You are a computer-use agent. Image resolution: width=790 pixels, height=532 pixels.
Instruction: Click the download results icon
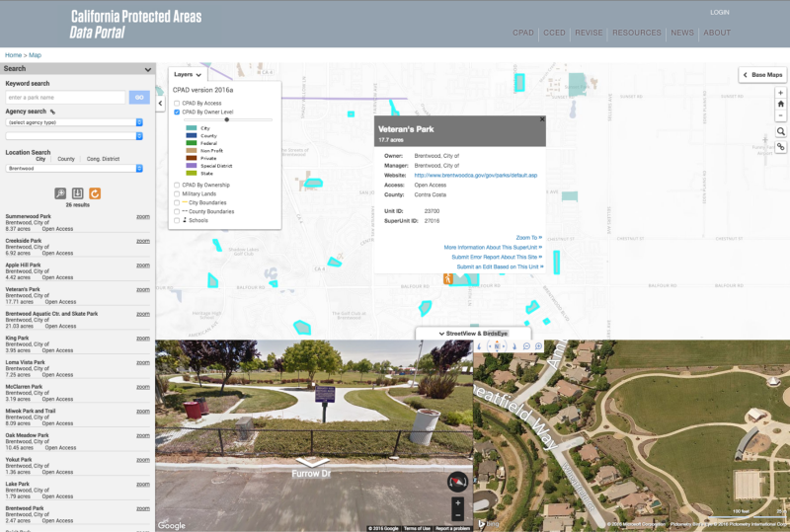pos(78,193)
